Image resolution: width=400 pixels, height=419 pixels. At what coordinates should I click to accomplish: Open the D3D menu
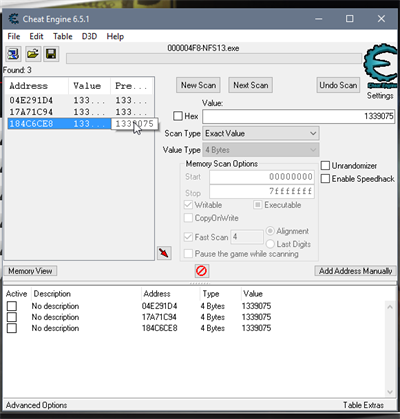pos(89,36)
